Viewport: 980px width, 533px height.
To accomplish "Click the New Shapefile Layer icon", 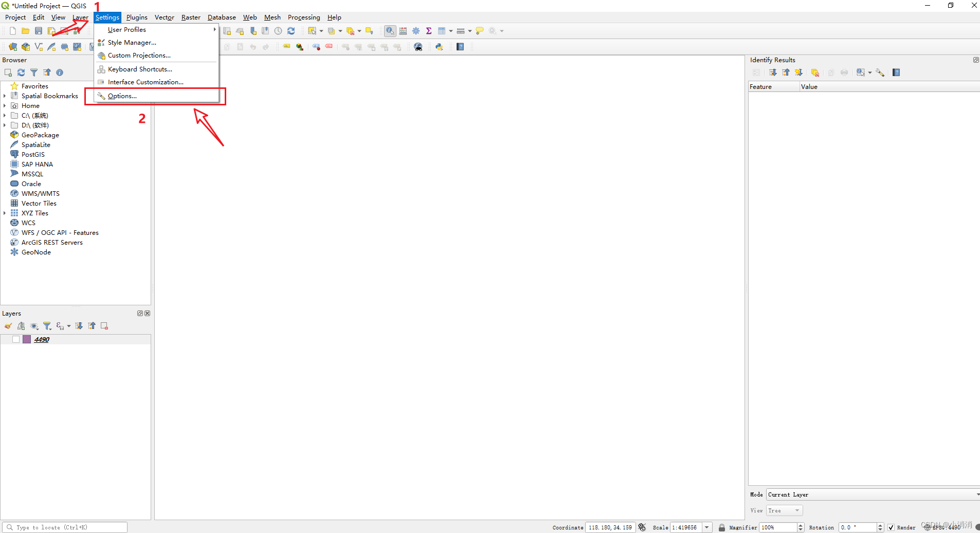I will [39, 47].
